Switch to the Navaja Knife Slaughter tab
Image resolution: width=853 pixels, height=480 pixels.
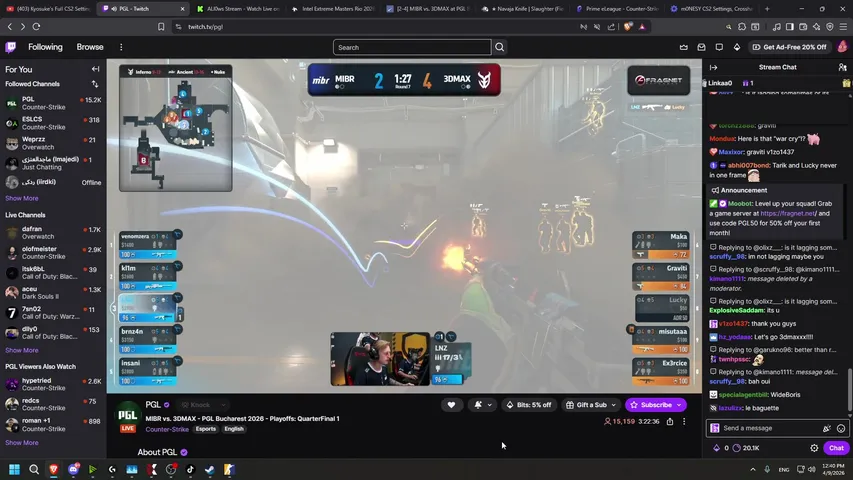(x=523, y=9)
